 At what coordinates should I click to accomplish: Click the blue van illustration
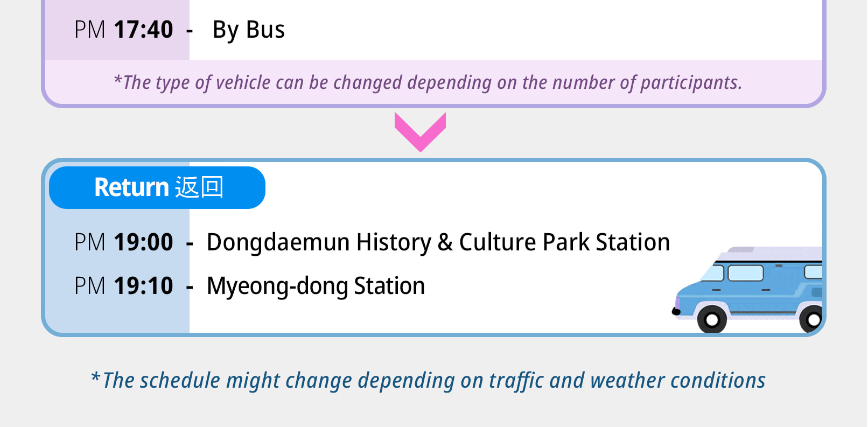tap(748, 290)
